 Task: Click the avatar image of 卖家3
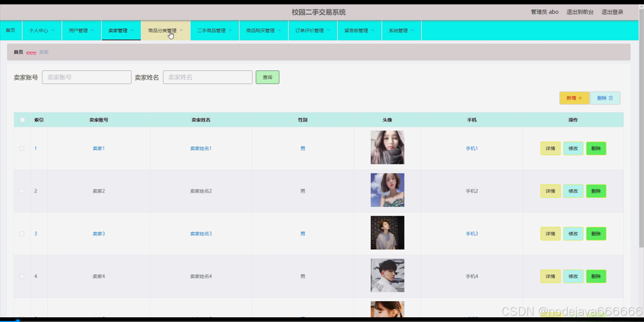click(x=387, y=232)
